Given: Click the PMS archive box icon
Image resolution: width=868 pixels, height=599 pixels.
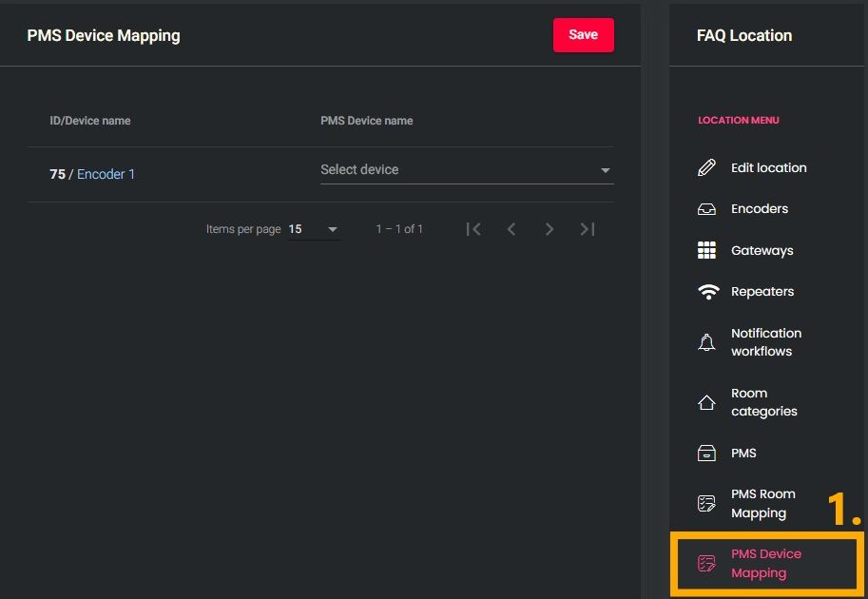Looking at the screenshot, I should 706,454.
